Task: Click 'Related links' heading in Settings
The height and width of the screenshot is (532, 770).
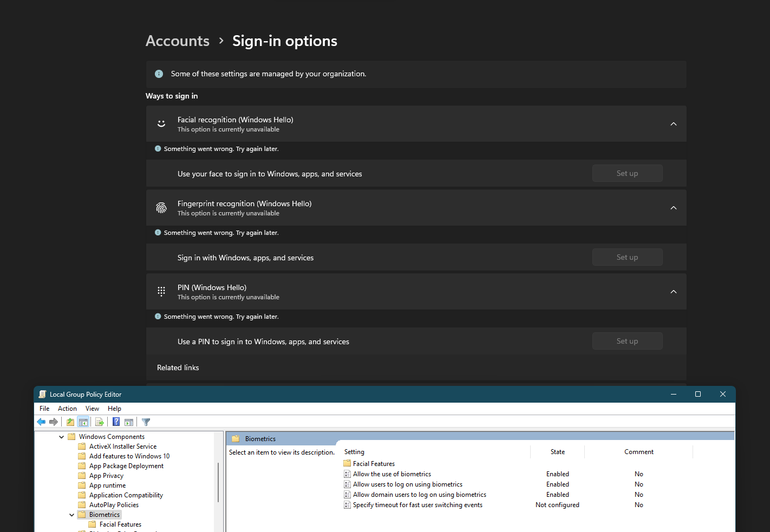Action: [178, 367]
